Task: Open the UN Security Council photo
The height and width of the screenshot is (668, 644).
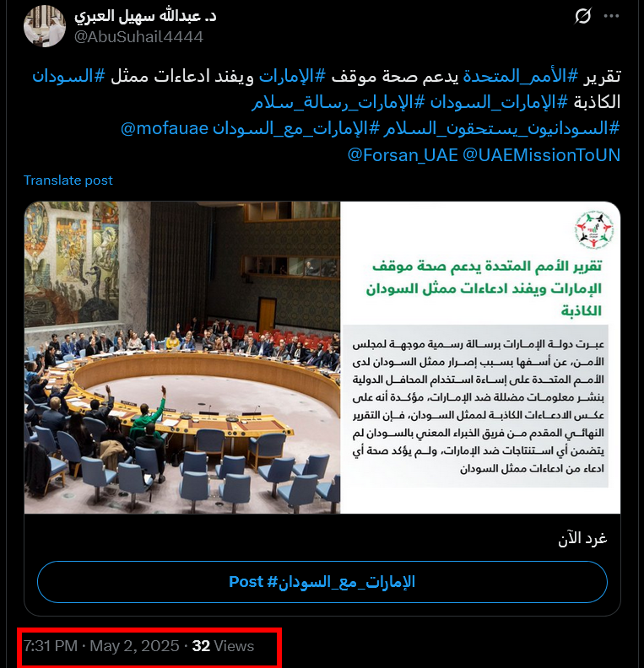Action: 182,358
